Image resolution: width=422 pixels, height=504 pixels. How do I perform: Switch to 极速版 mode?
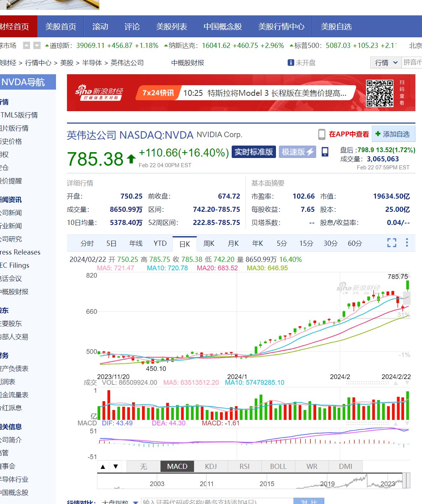pos(297,152)
